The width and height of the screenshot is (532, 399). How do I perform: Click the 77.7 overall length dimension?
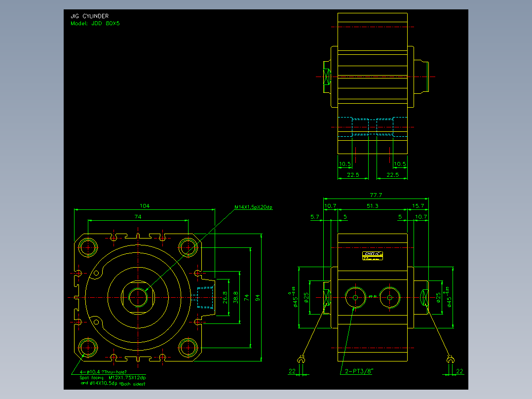(x=376, y=195)
